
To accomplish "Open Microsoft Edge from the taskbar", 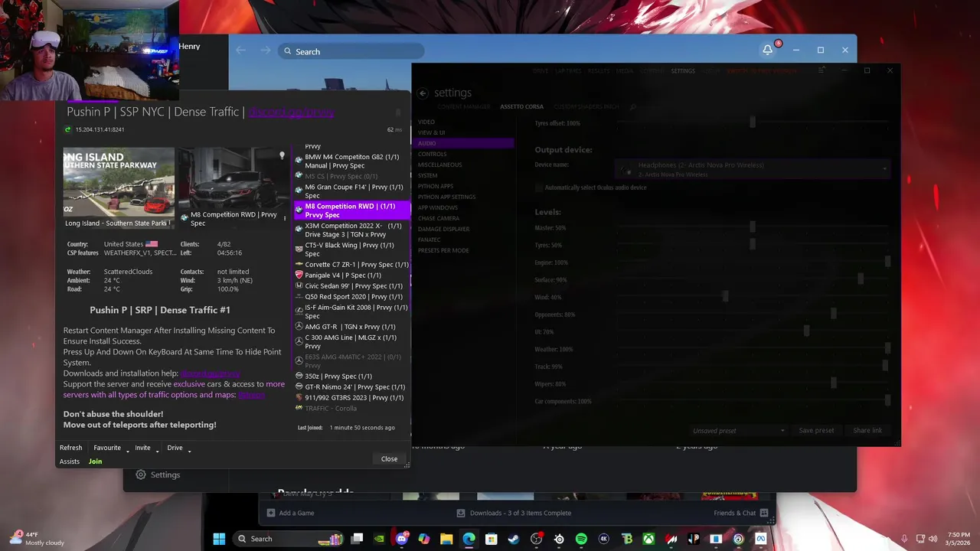I will point(469,539).
